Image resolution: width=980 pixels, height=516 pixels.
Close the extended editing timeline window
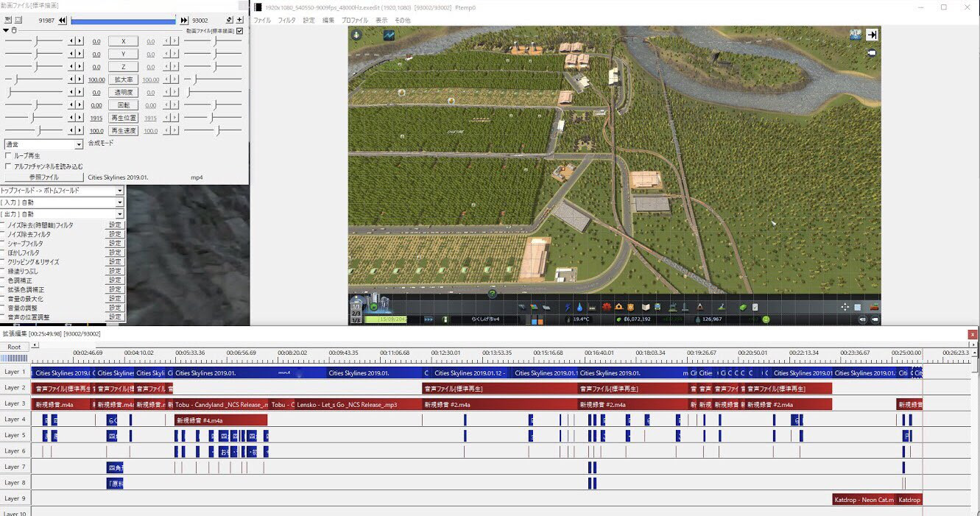click(x=972, y=334)
